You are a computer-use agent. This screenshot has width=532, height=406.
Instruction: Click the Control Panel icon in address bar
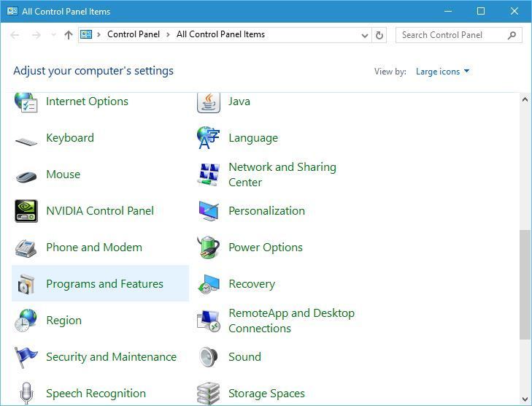coord(86,34)
